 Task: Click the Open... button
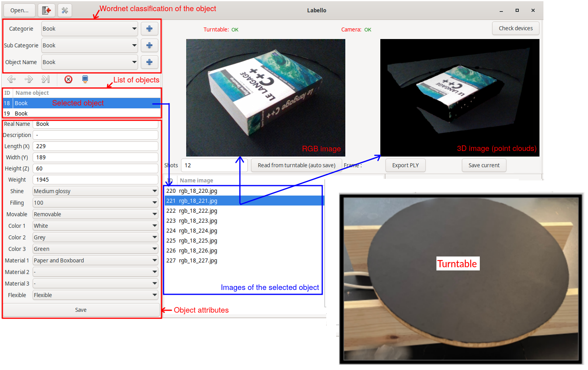pyautogui.click(x=19, y=10)
